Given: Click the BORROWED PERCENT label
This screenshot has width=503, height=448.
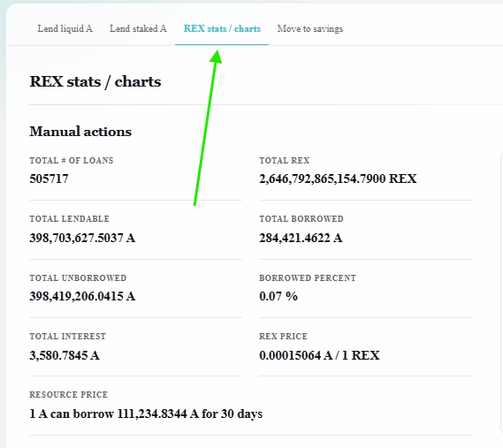Looking at the screenshot, I should [308, 277].
